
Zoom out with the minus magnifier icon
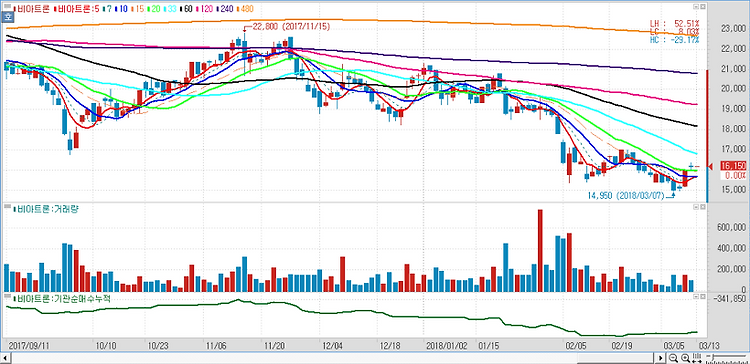click(673, 358)
